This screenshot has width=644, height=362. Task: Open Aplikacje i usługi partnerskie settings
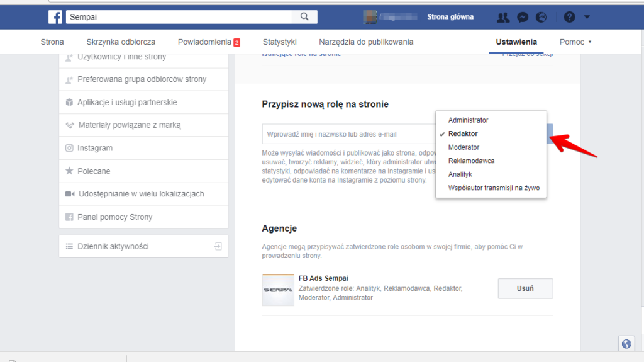point(144,102)
